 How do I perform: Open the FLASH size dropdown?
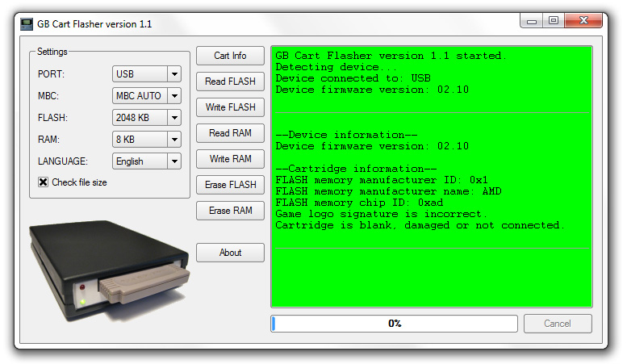[x=146, y=118]
